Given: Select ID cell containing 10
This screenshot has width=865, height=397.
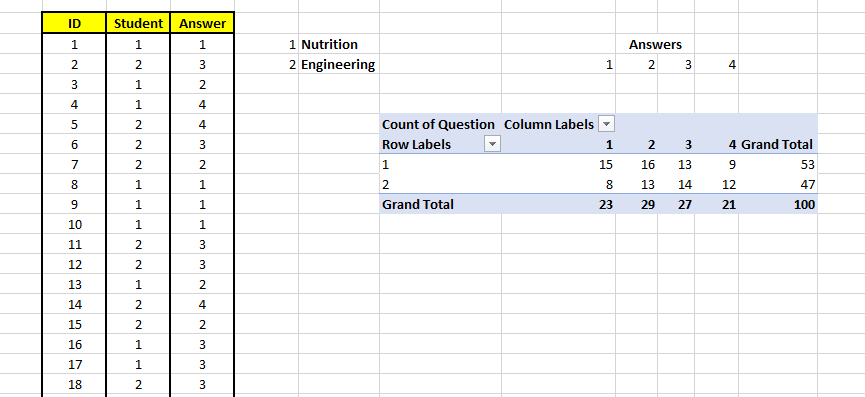Looking at the screenshot, I should (74, 224).
